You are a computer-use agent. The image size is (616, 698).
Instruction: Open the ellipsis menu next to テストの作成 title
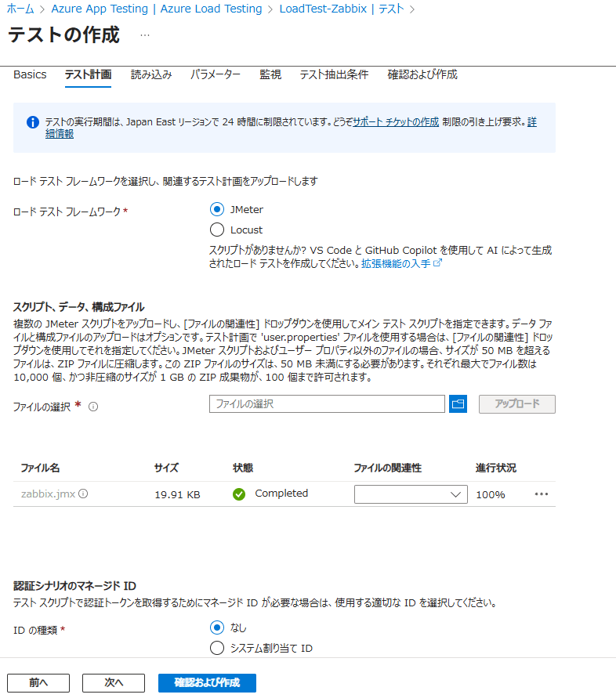tap(145, 36)
